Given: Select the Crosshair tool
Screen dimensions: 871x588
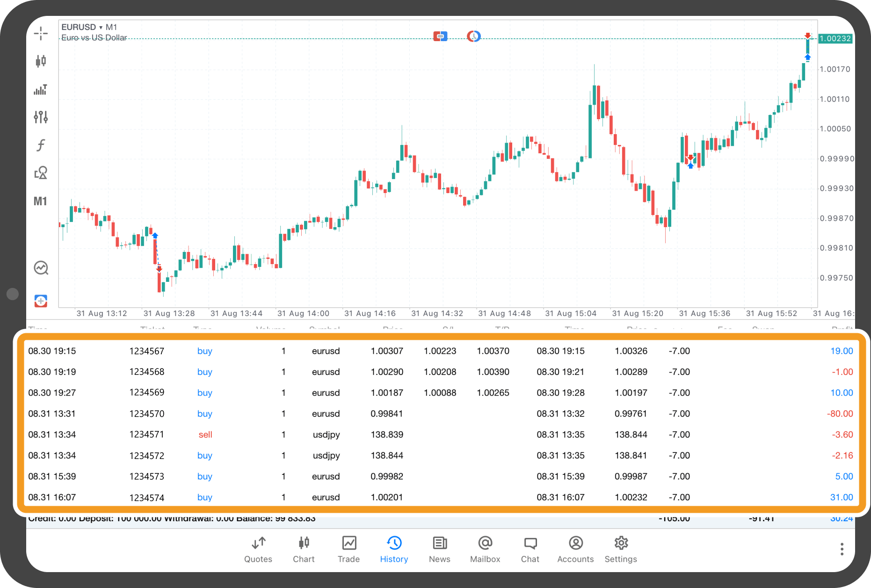Looking at the screenshot, I should [x=41, y=33].
